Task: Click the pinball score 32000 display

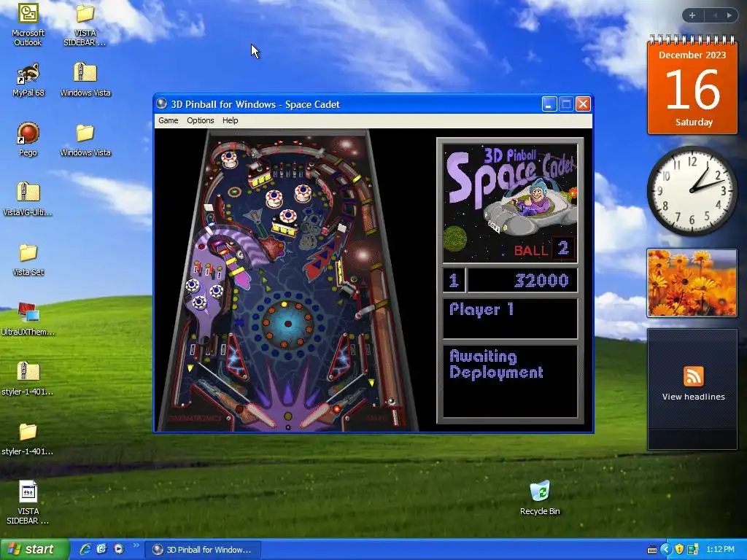Action: click(x=522, y=280)
